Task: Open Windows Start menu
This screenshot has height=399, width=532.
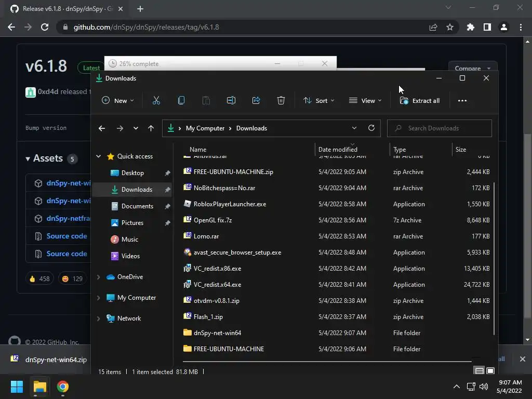Action: (17, 387)
